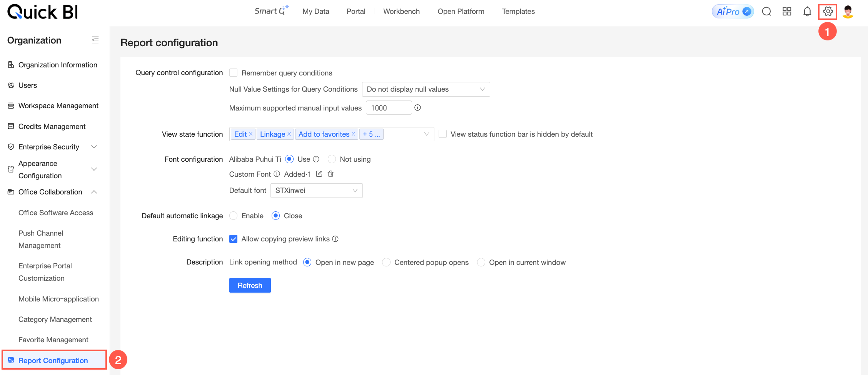Click info icon next to maximum input values

tap(417, 108)
